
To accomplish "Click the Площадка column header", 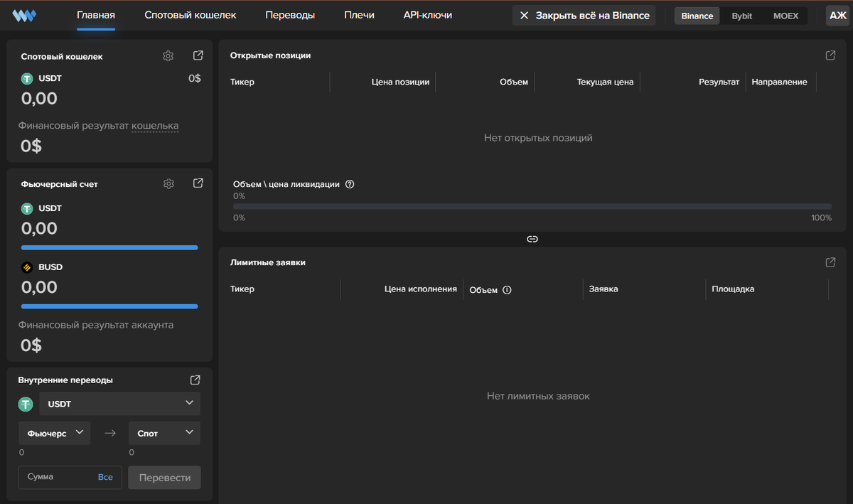I will [x=733, y=289].
